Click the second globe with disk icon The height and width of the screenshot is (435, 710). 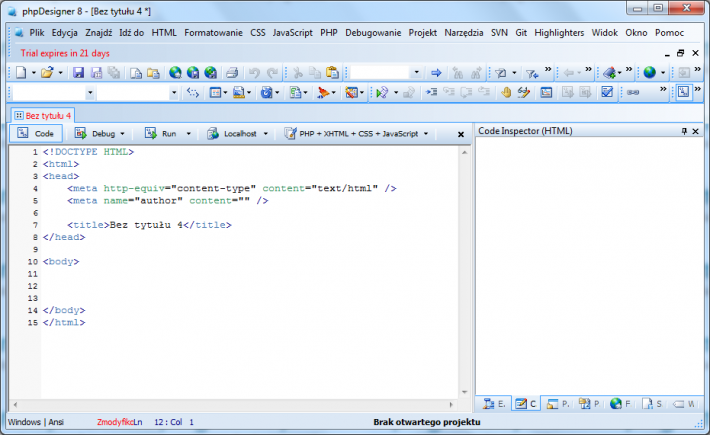(x=193, y=72)
